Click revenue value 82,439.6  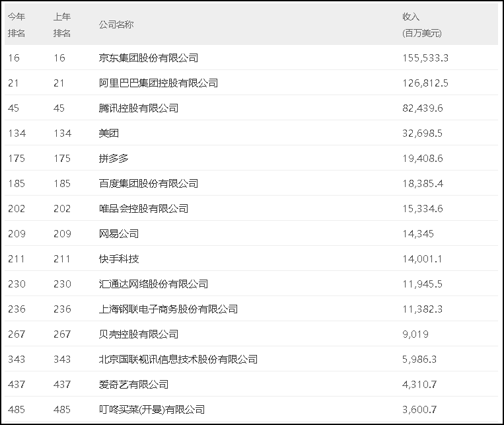pyautogui.click(x=423, y=108)
